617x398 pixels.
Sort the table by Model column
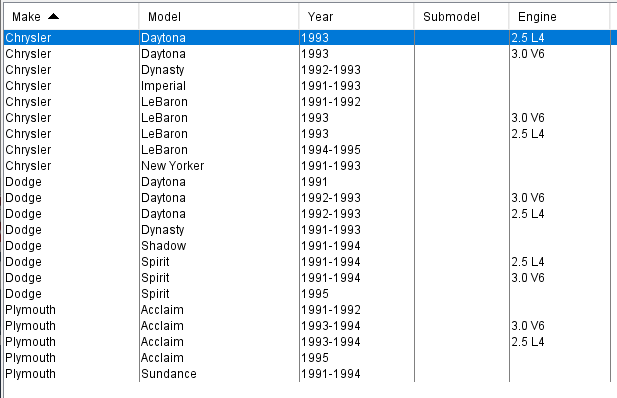point(219,17)
